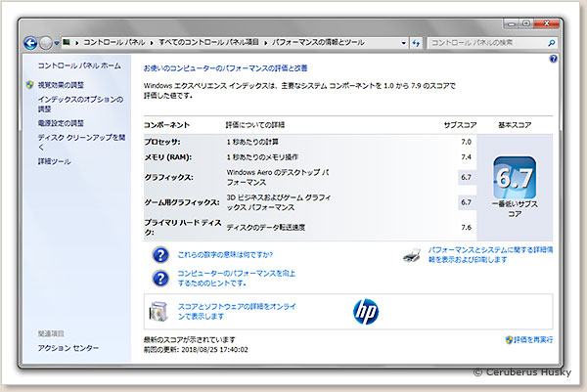
Task: Open 視覚効果の調整 link
Action: click(x=61, y=85)
